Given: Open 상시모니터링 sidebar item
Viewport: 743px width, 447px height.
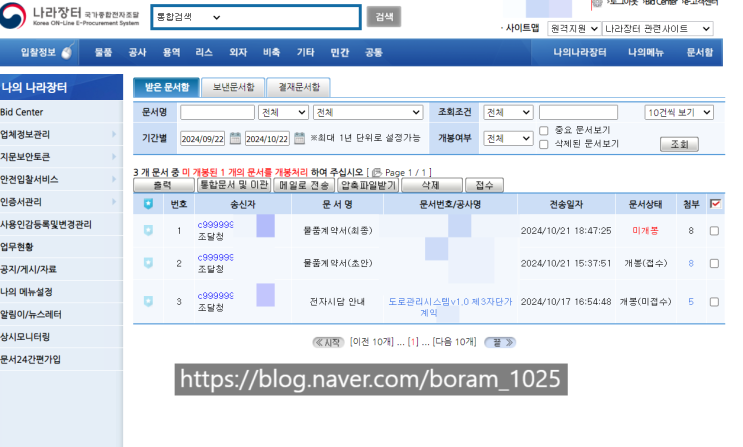Looking at the screenshot, I should (x=61, y=337).
